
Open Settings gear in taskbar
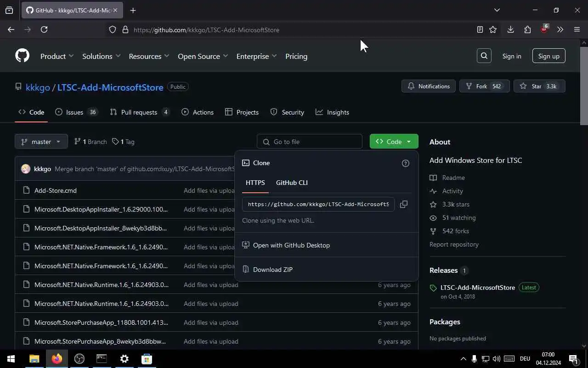tap(124, 359)
